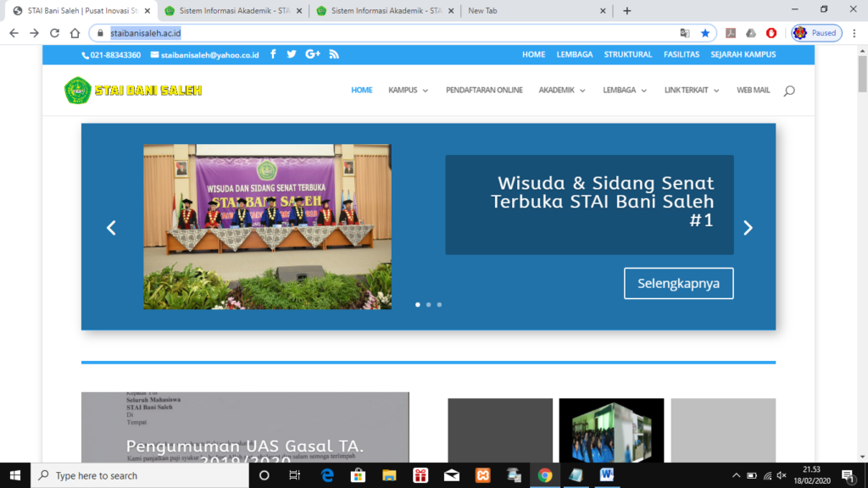Image resolution: width=868 pixels, height=488 pixels.
Task: Open Microsoft Store from the taskbar
Action: pos(359,475)
